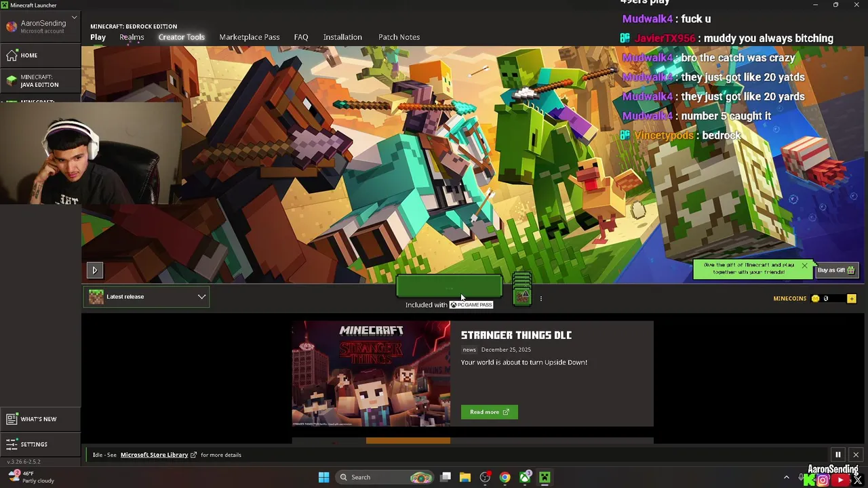868x488 pixels.
Task: Open the installations card stack icon
Action: point(522,290)
